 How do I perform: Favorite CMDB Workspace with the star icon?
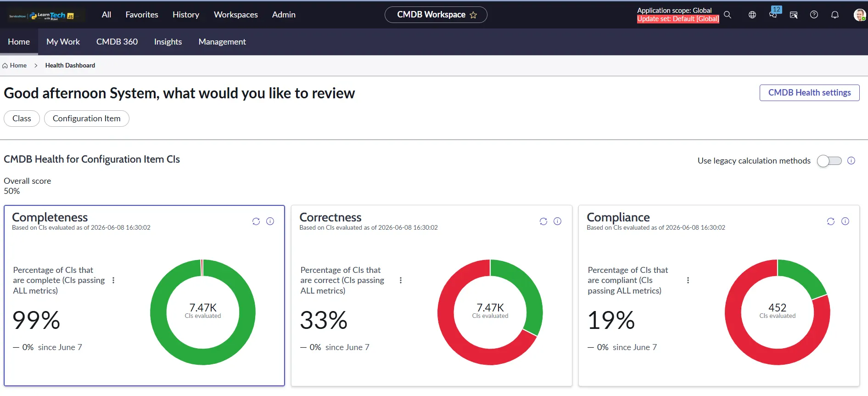point(473,15)
